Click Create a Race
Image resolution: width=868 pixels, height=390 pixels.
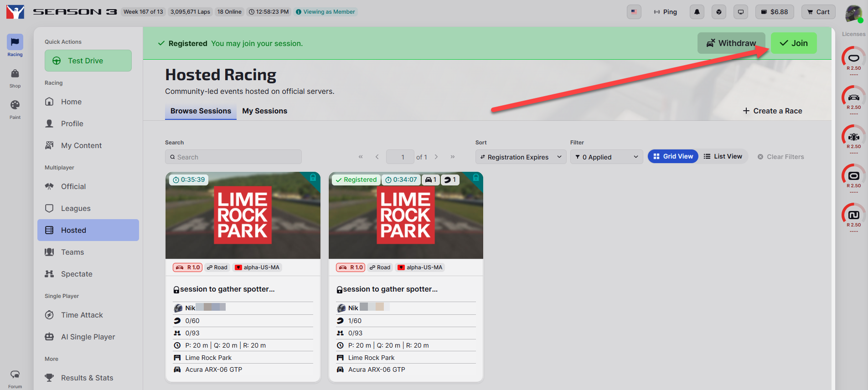pos(772,111)
